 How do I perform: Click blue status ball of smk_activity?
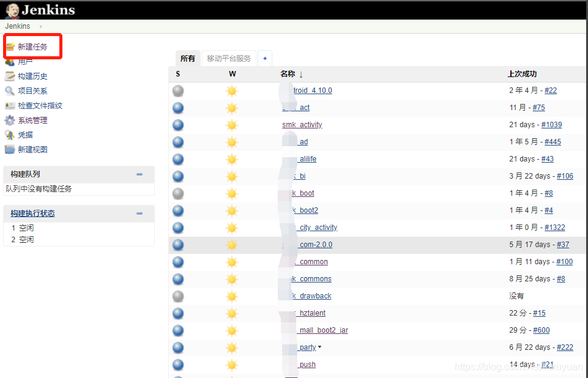pos(178,125)
